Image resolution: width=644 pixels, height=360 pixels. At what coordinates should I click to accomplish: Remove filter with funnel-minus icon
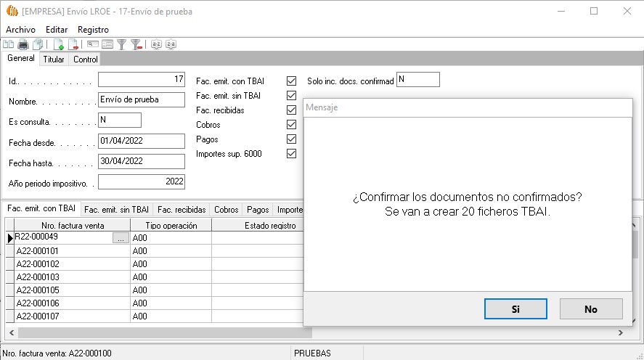pyautogui.click(x=136, y=44)
